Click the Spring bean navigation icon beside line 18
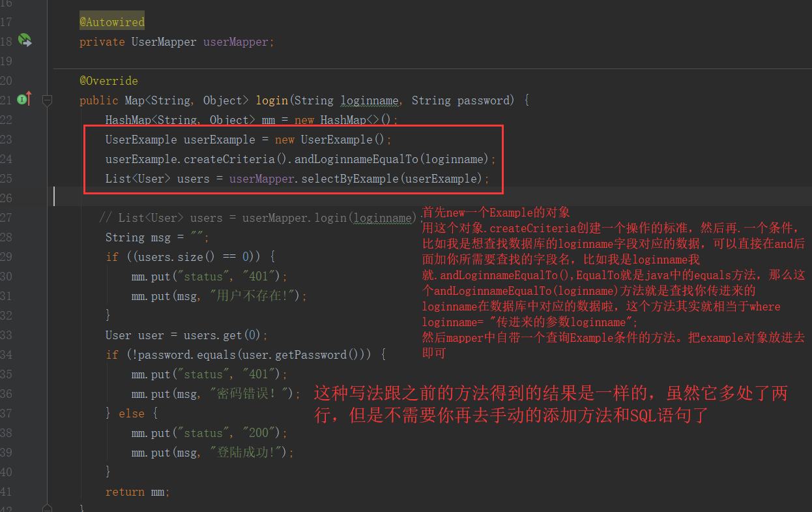This screenshot has width=812, height=512. coord(25,40)
